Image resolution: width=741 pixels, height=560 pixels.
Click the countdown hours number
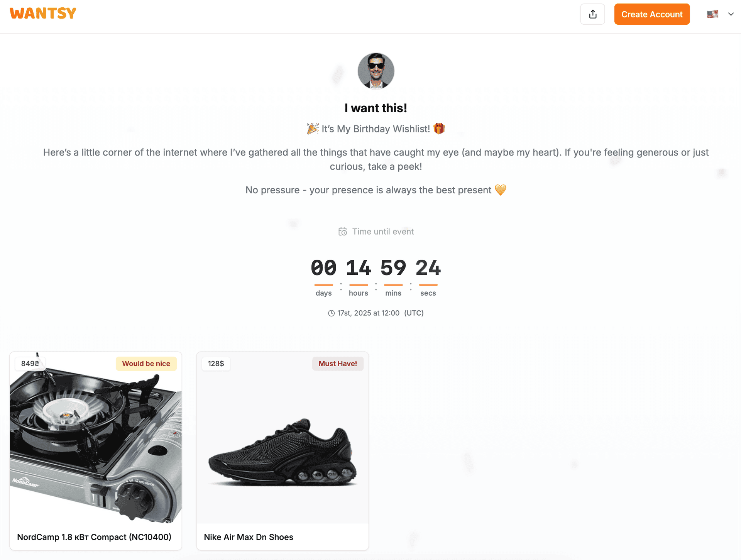358,268
